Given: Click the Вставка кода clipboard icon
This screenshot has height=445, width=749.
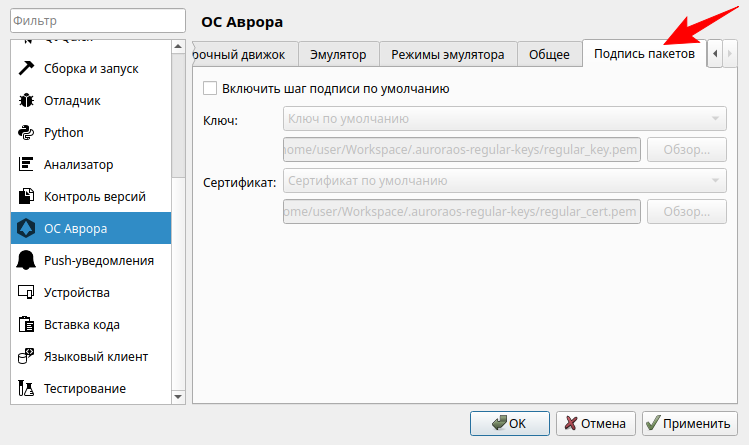Looking at the screenshot, I should [26, 324].
